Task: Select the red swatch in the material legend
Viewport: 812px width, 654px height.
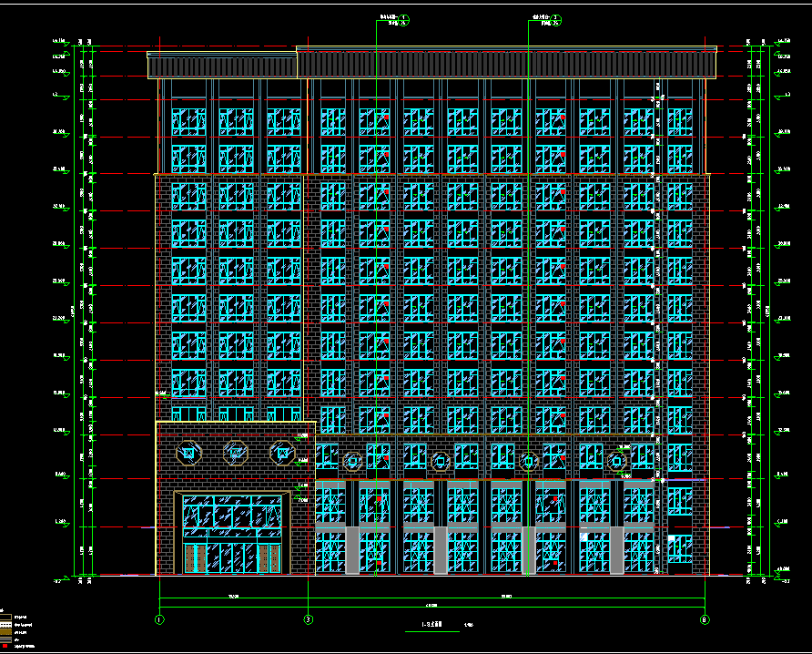Action: point(5,647)
